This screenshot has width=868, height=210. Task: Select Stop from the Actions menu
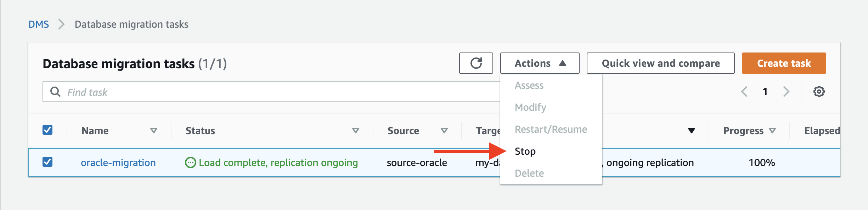tap(525, 151)
